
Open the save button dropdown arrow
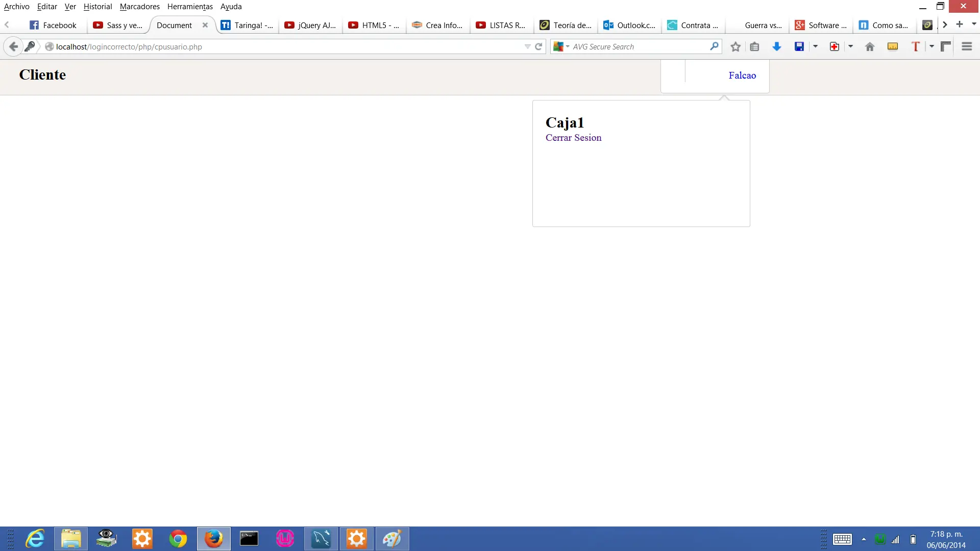(815, 46)
